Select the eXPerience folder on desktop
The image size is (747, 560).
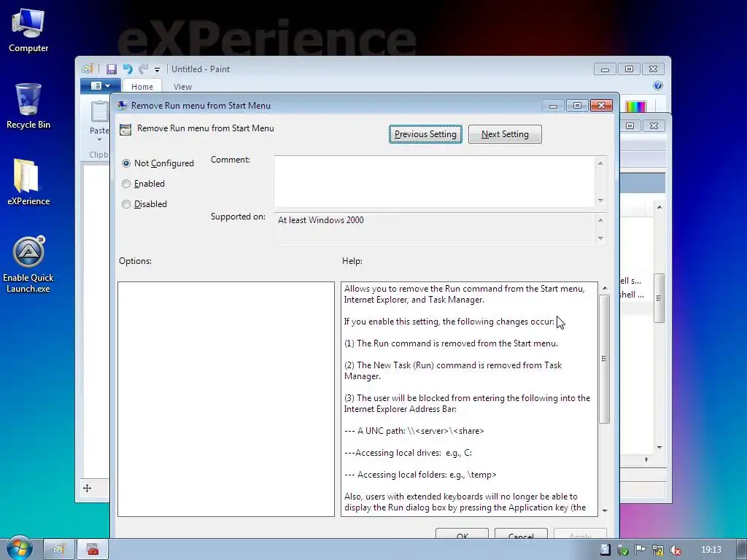(28, 182)
